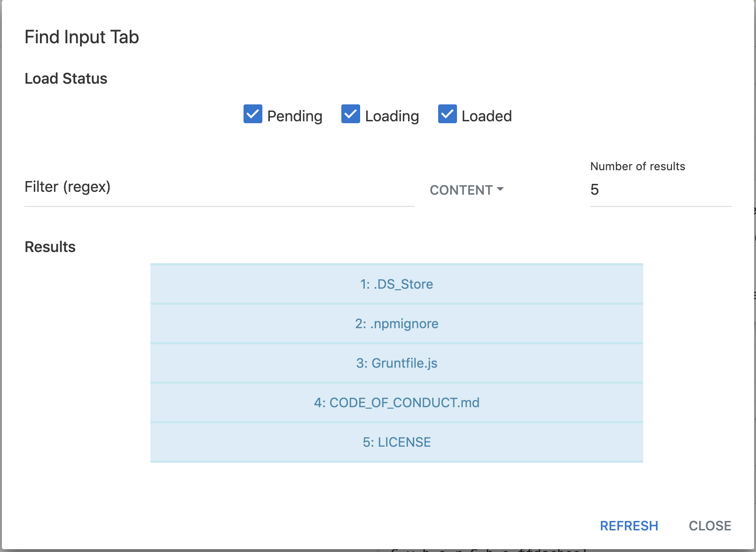Click the blue checkmark icon beside Loaded

[x=447, y=114]
